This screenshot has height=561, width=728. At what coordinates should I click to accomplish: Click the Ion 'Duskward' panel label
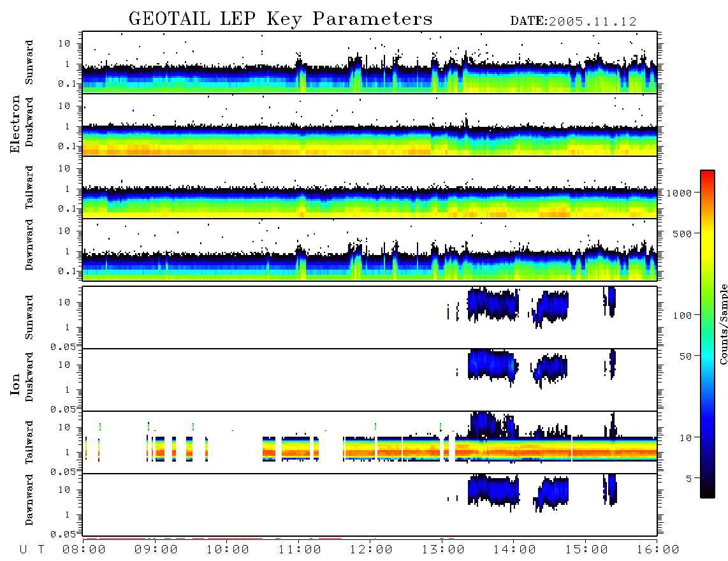(x=29, y=377)
